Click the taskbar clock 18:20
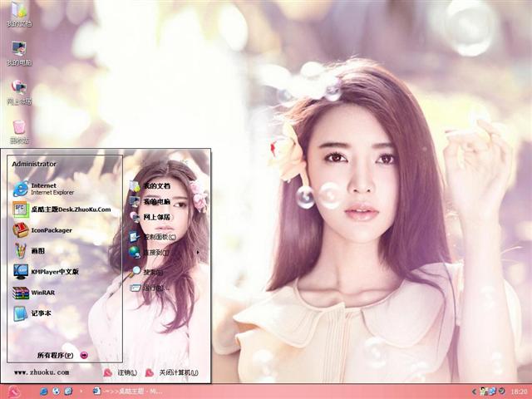This screenshot has height=399, width=532. pos(519,392)
